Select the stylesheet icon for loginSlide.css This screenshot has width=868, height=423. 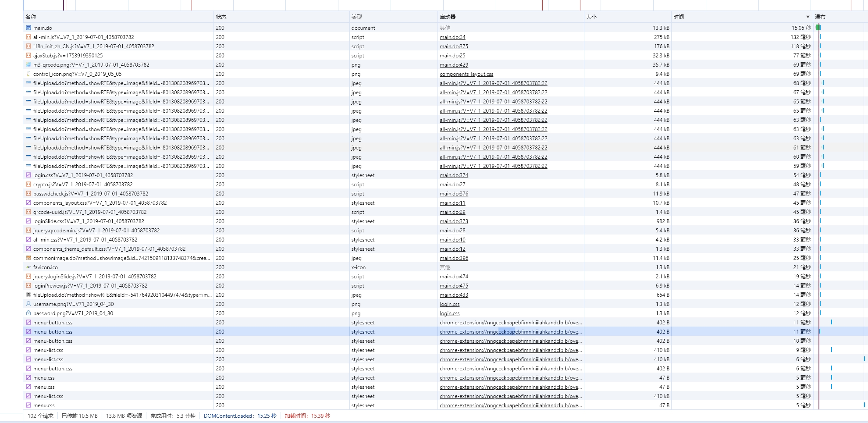pyautogui.click(x=28, y=221)
